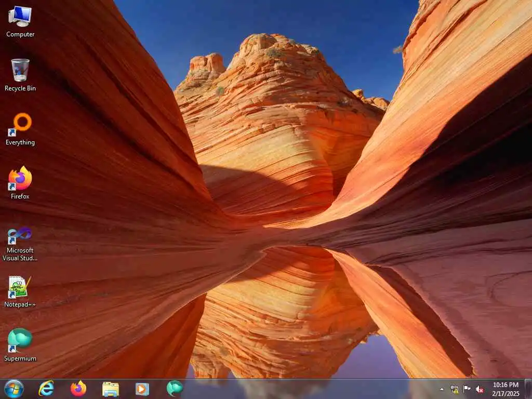Launch Internet Explorer from the taskbar
Viewport: 532px width, 399px height.
click(46, 389)
